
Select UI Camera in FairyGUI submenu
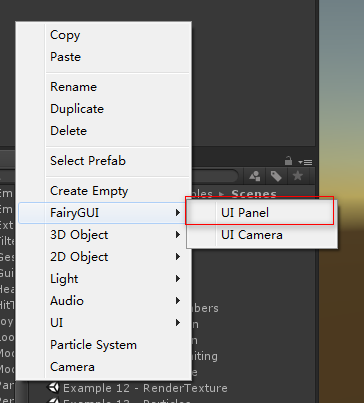[262, 235]
